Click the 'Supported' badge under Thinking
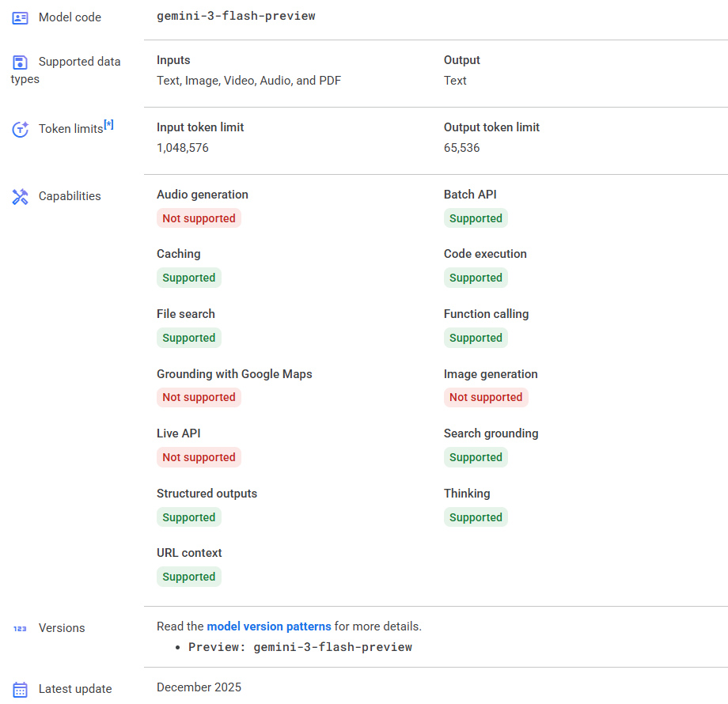This screenshot has width=728, height=704. tap(476, 517)
